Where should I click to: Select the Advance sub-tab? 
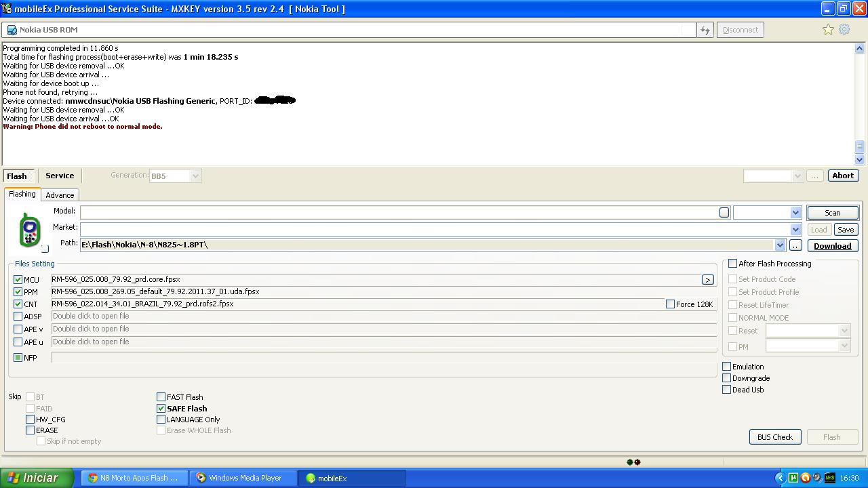click(60, 195)
